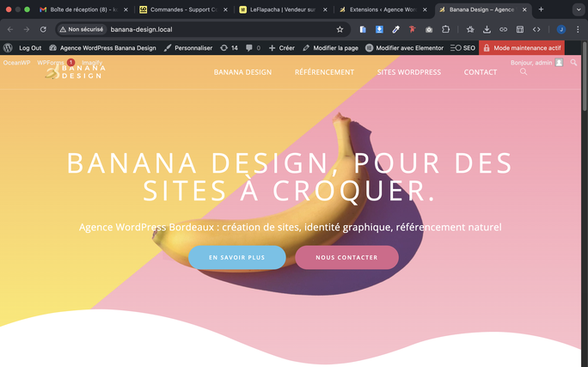The width and height of the screenshot is (588, 367).
Task: Click the Mode maintenance actif indicator
Action: tap(522, 48)
